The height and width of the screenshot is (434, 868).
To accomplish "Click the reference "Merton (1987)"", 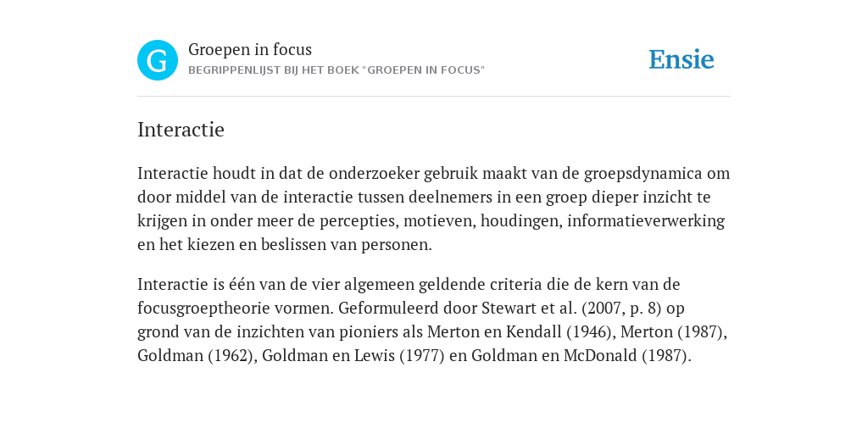I will [674, 331].
